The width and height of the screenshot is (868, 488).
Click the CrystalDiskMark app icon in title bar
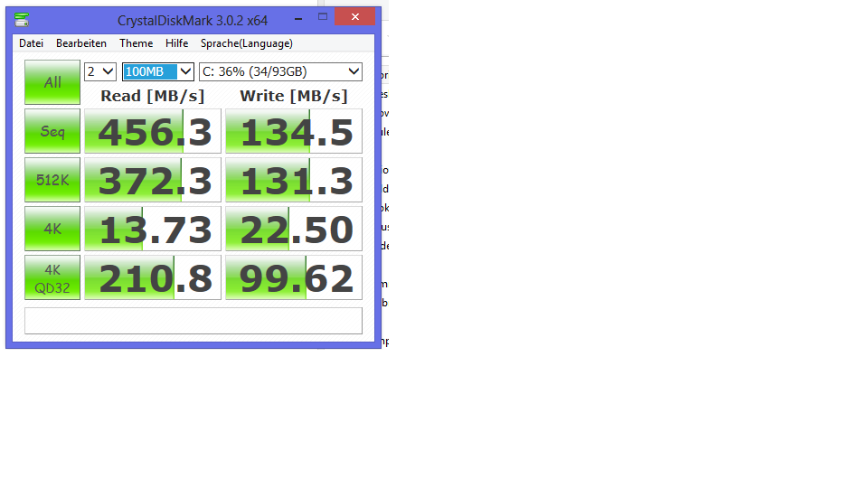point(22,20)
